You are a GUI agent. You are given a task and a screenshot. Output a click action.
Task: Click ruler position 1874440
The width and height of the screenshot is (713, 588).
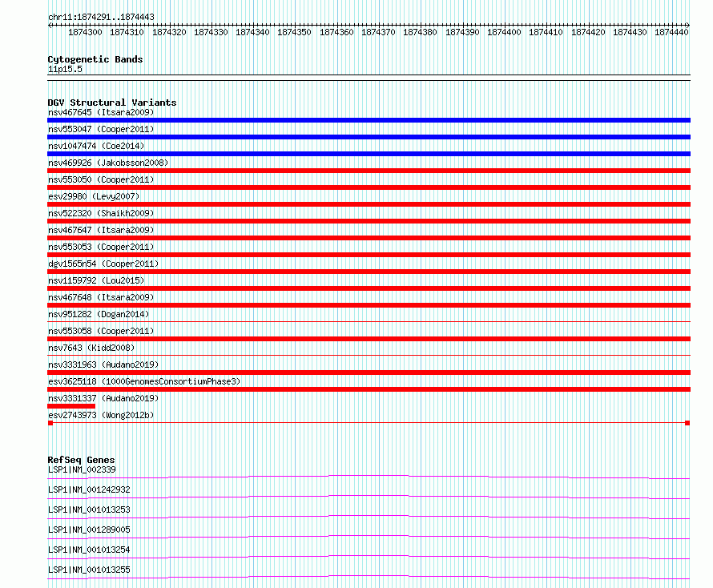(x=671, y=32)
